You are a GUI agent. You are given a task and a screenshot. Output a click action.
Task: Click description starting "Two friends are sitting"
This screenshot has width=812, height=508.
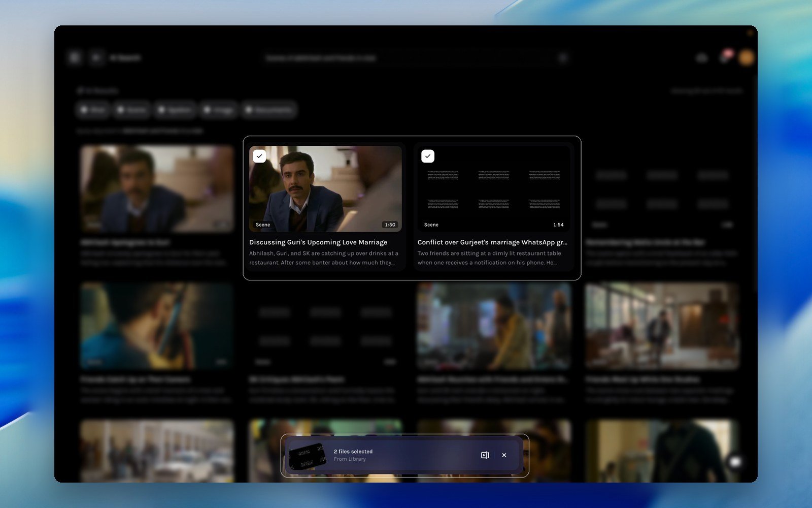click(x=489, y=258)
